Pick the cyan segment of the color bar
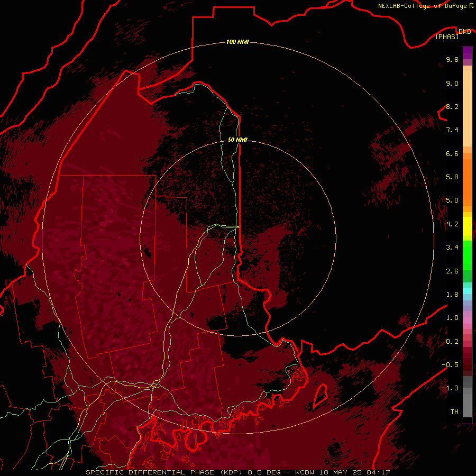The width and height of the screenshot is (476, 476). (467, 291)
